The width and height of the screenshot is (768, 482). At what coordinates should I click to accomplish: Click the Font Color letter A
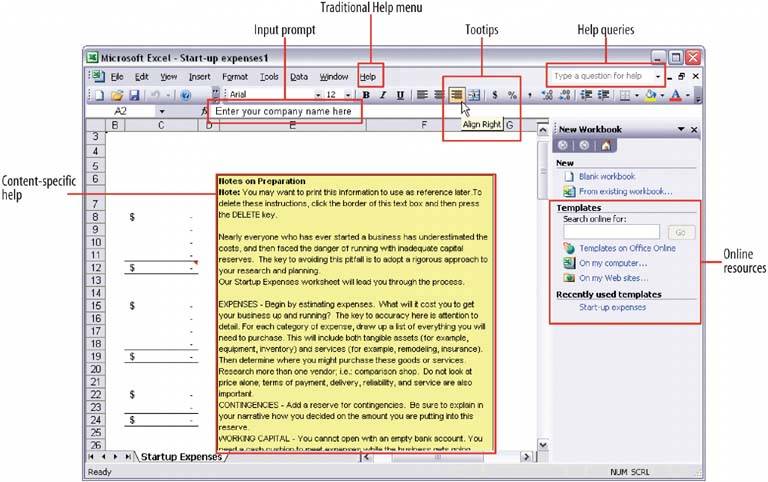tap(676, 95)
